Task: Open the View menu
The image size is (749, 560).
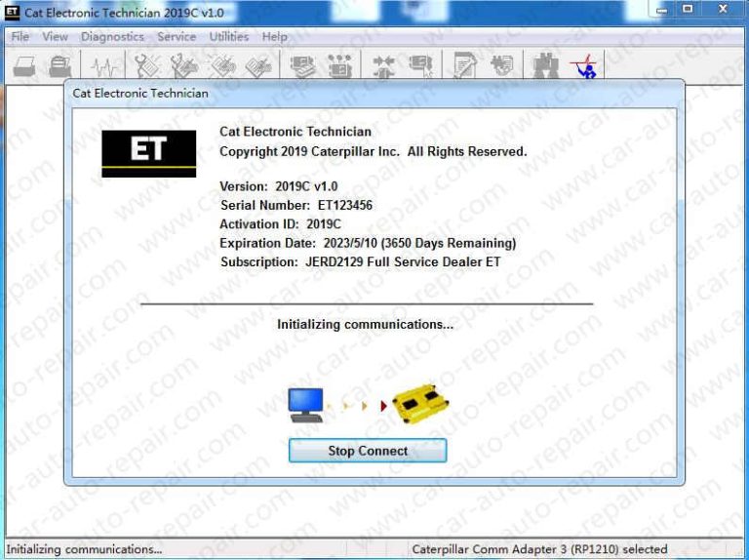Action: pyautogui.click(x=55, y=37)
